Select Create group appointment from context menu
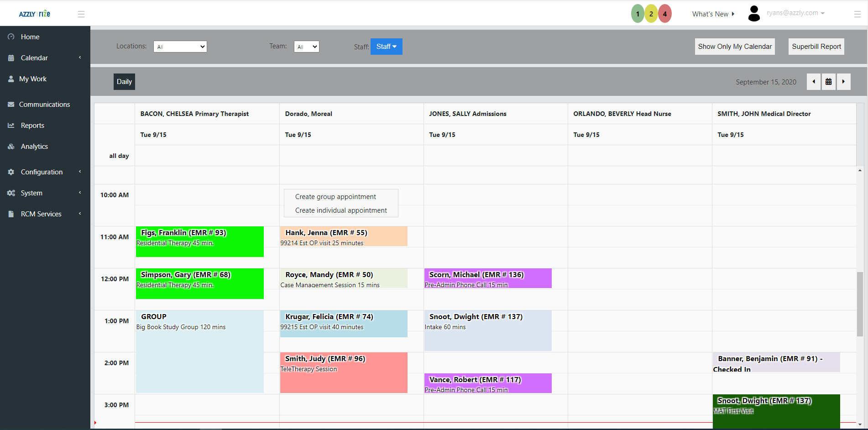The image size is (868, 430). point(335,197)
